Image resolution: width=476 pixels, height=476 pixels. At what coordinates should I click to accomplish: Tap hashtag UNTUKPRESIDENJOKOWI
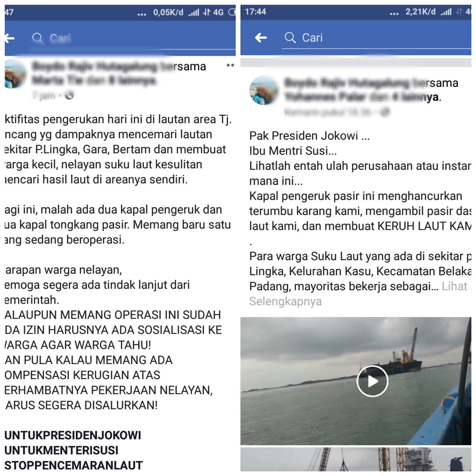tap(73, 435)
